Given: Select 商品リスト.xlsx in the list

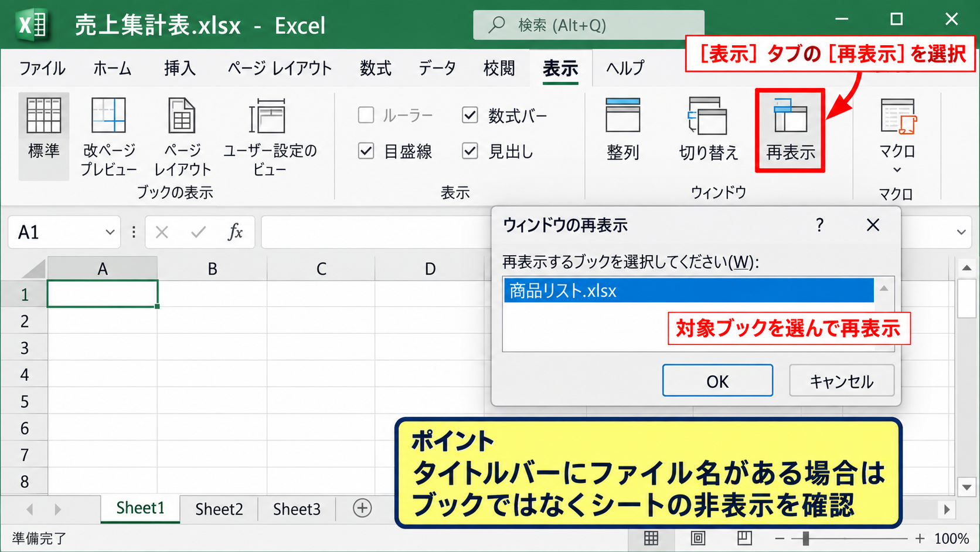Looking at the screenshot, I should 689,290.
